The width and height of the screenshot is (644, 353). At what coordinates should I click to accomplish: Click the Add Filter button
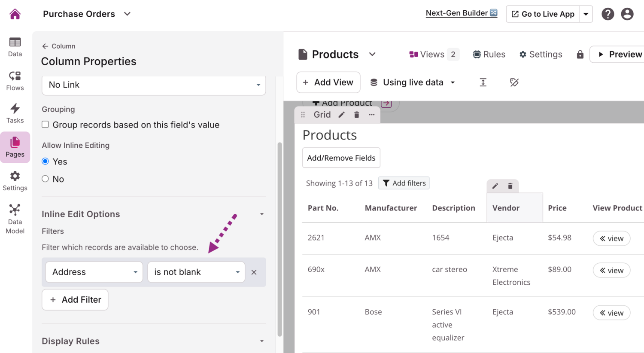[x=75, y=300]
